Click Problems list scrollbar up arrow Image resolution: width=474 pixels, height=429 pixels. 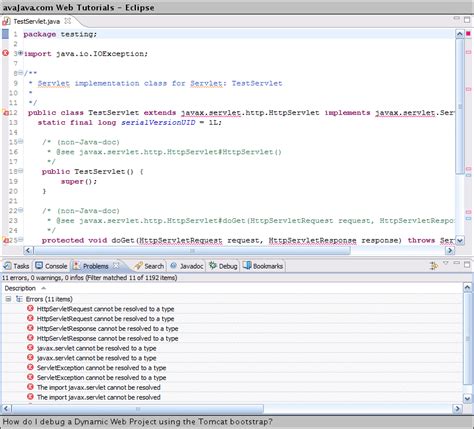point(467,287)
